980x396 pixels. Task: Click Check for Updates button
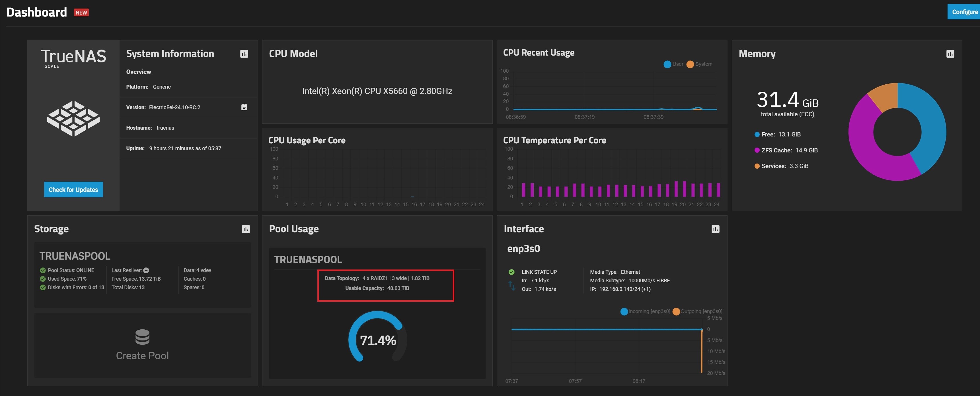(73, 190)
